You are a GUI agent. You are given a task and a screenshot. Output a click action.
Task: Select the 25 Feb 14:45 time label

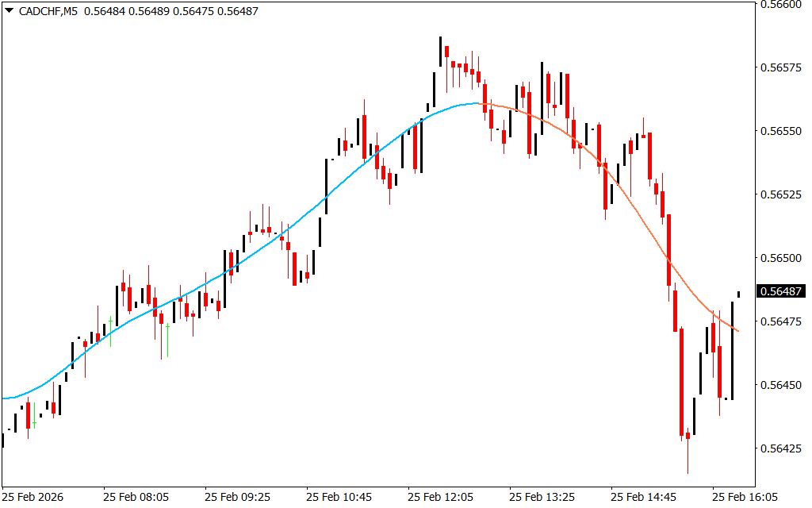point(643,497)
